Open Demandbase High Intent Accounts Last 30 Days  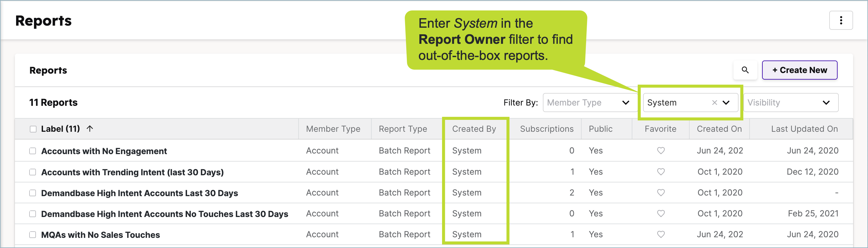coord(140,193)
